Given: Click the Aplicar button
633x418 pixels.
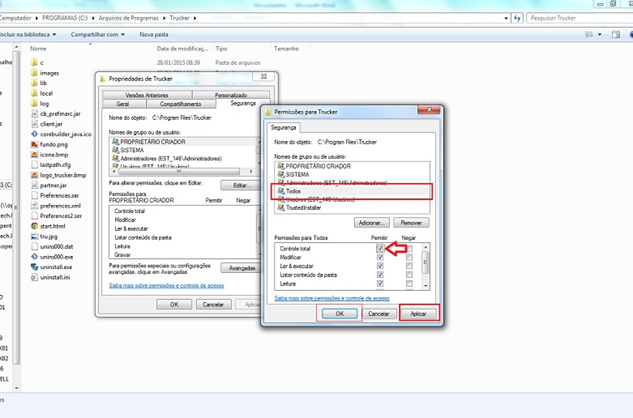Looking at the screenshot, I should coord(418,313).
